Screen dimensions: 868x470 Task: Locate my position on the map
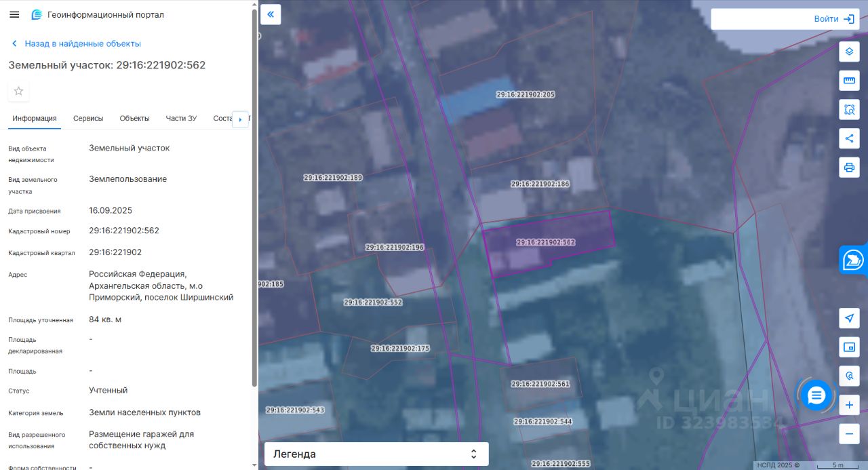pyautogui.click(x=849, y=318)
